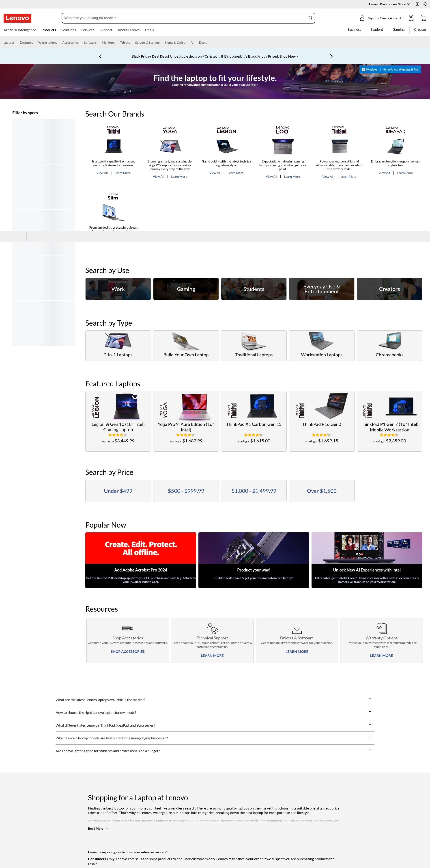Image resolution: width=430 pixels, height=868 pixels.
Task: Show previous promo banner message
Action: pyautogui.click(x=100, y=56)
